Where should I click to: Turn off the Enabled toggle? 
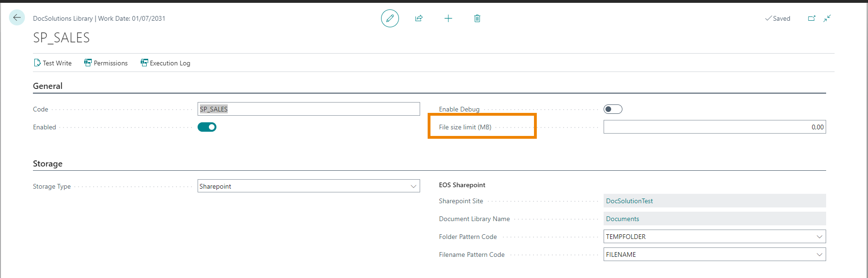[207, 127]
